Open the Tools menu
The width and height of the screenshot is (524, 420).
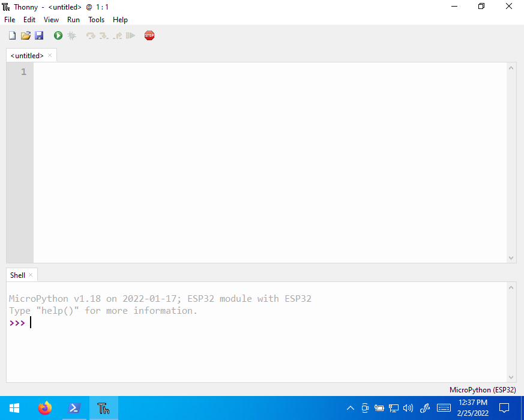pyautogui.click(x=96, y=20)
